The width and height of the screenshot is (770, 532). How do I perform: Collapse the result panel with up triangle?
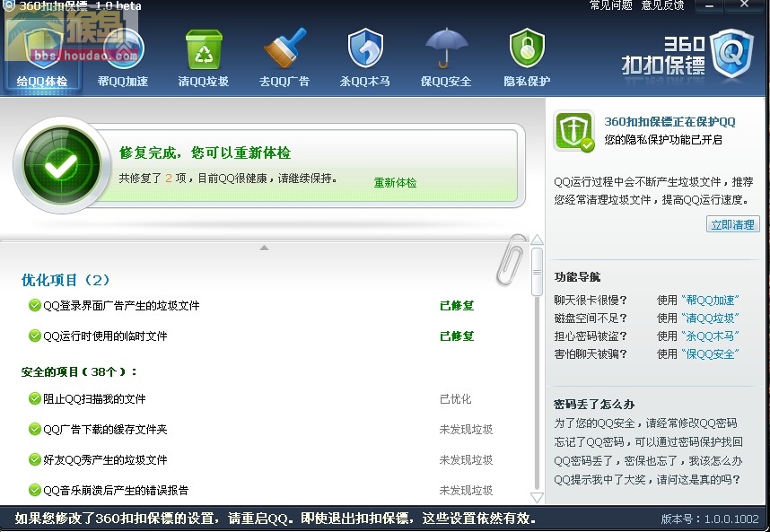coord(264,248)
